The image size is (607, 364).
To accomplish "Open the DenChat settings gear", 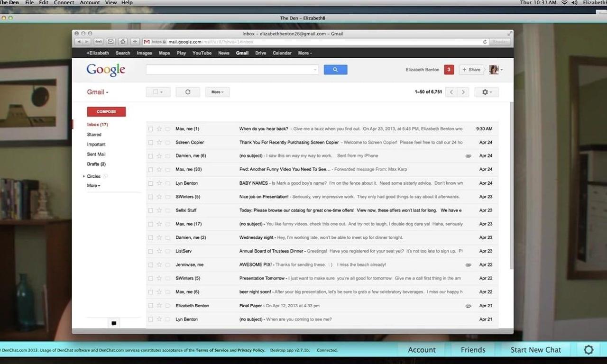I will [589, 350].
